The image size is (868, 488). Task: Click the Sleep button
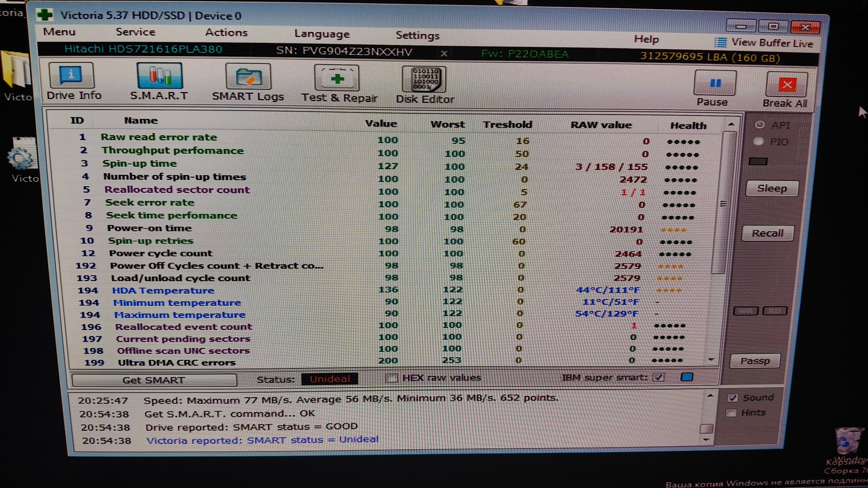point(772,188)
